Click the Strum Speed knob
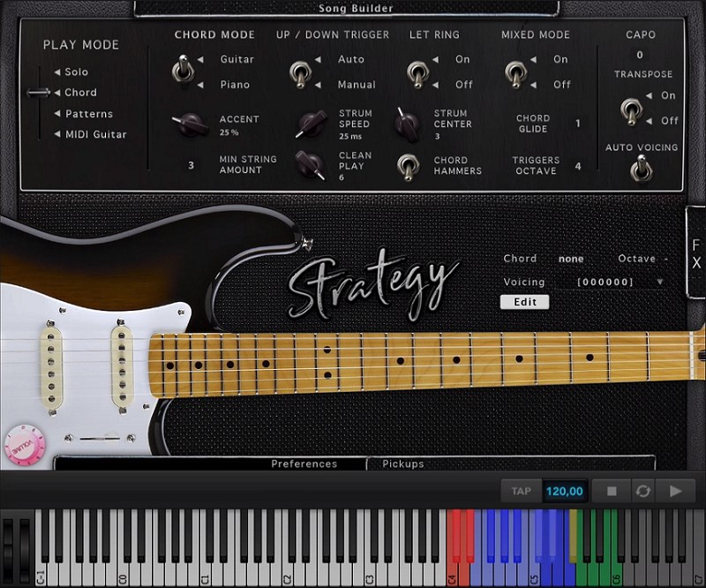This screenshot has height=588, width=706. pos(308,123)
